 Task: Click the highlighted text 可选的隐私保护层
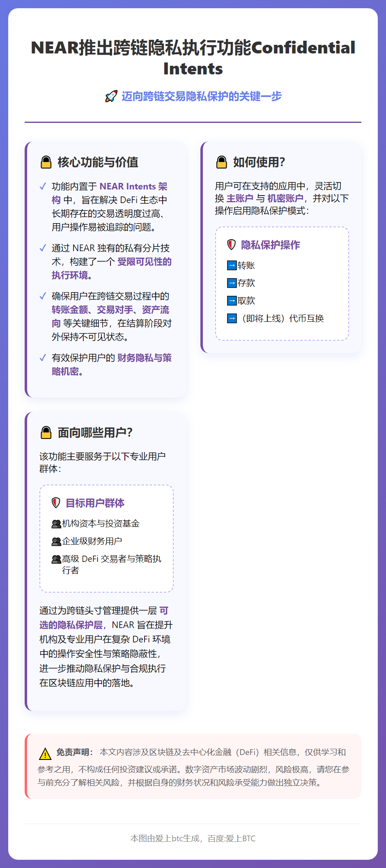click(104, 618)
